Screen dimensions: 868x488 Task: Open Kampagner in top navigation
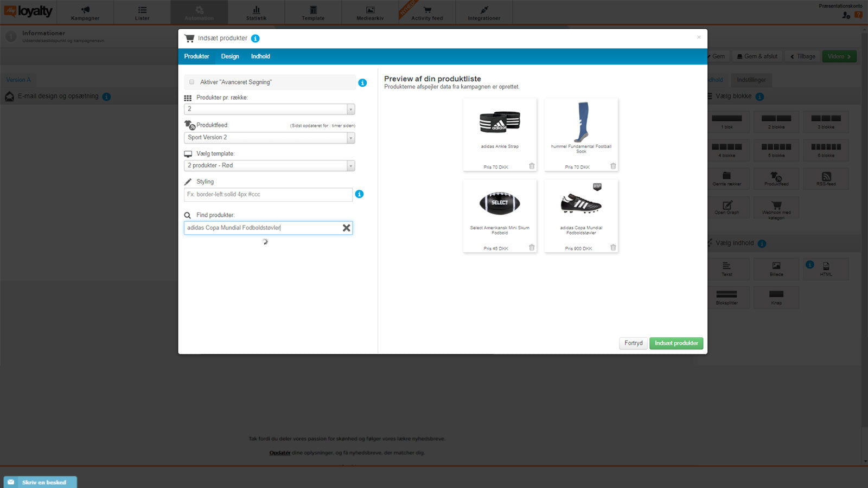[85, 13]
